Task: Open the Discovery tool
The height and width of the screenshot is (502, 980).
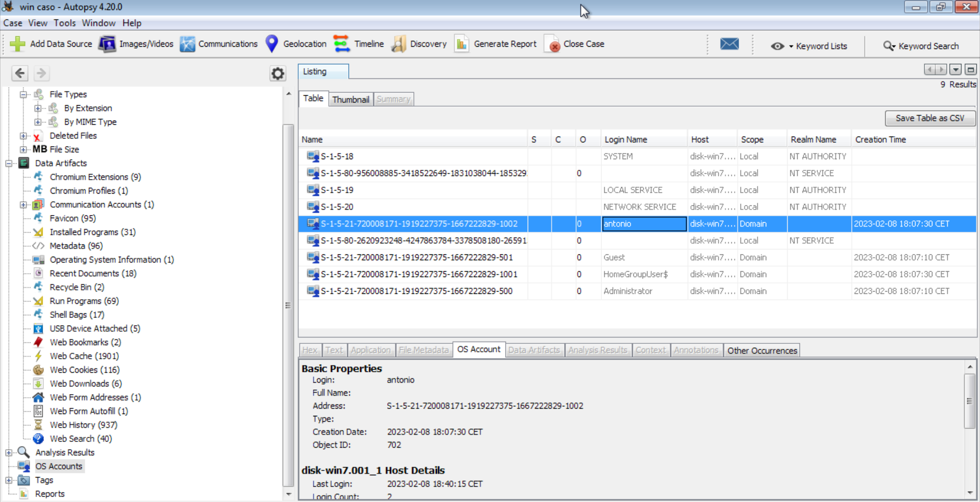Action: click(419, 44)
